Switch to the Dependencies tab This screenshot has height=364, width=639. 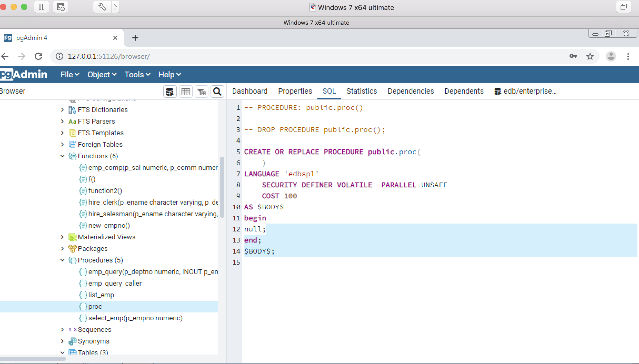click(x=411, y=91)
